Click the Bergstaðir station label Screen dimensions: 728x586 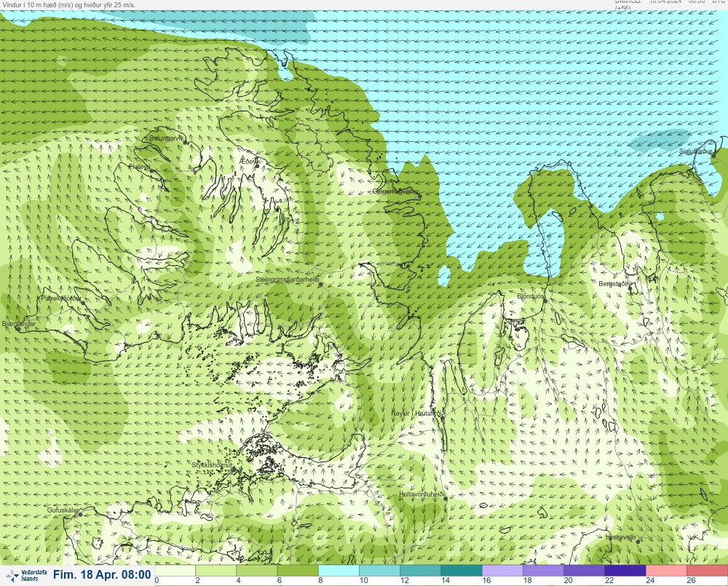pyautogui.click(x=614, y=284)
